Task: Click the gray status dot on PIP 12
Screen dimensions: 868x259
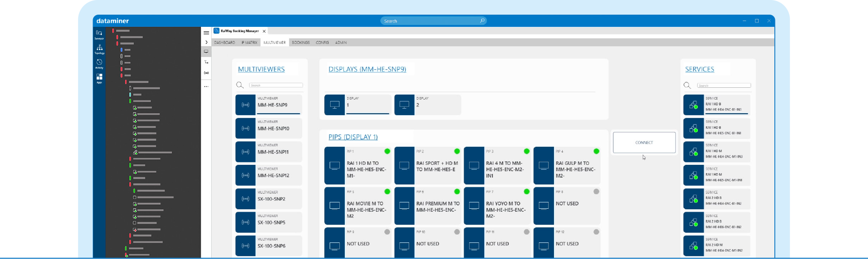Action: click(x=596, y=232)
